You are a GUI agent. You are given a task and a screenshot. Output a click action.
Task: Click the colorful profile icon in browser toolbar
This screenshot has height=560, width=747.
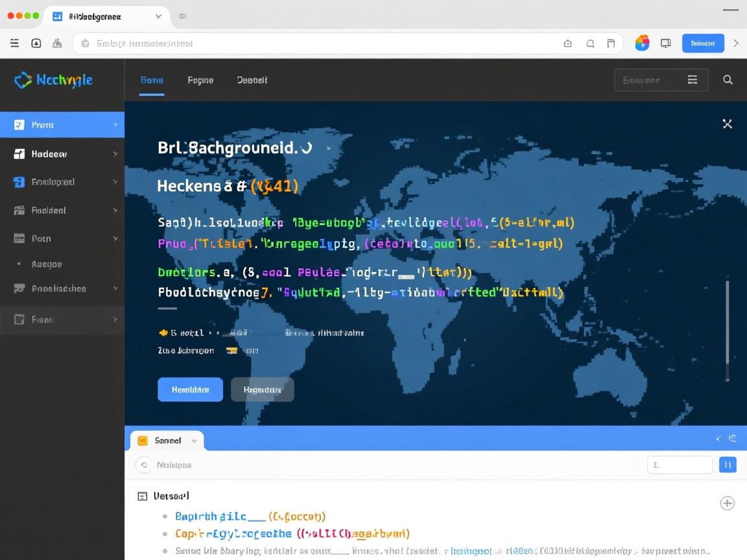pos(642,43)
